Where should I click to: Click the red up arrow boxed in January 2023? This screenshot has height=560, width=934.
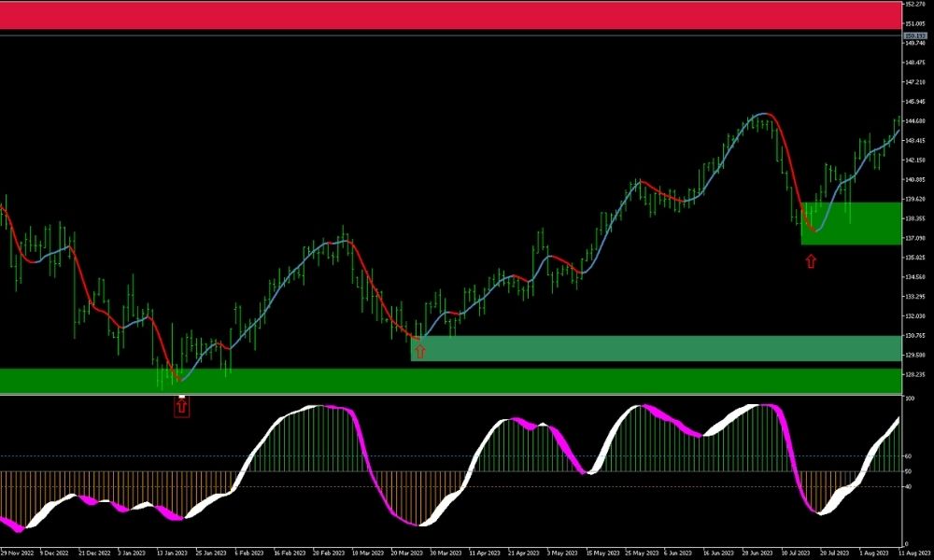point(181,407)
